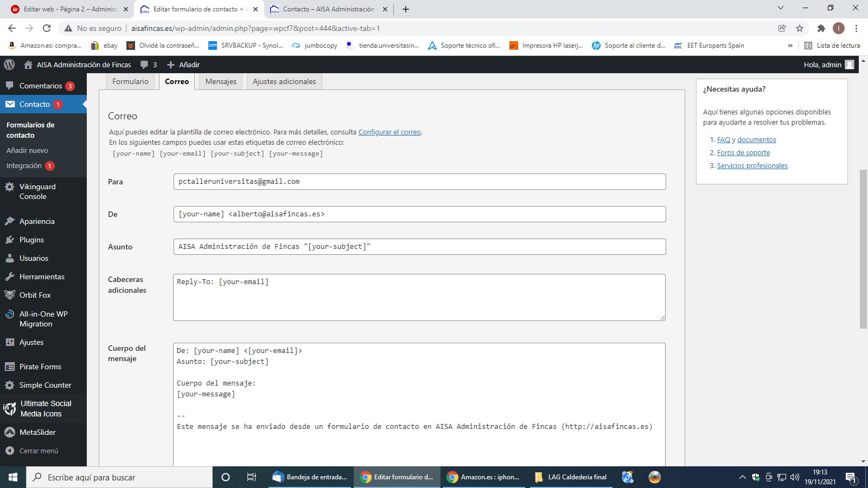Screen dimensions: 868x488
Task: Open the documentos help link
Action: pyautogui.click(x=757, y=139)
